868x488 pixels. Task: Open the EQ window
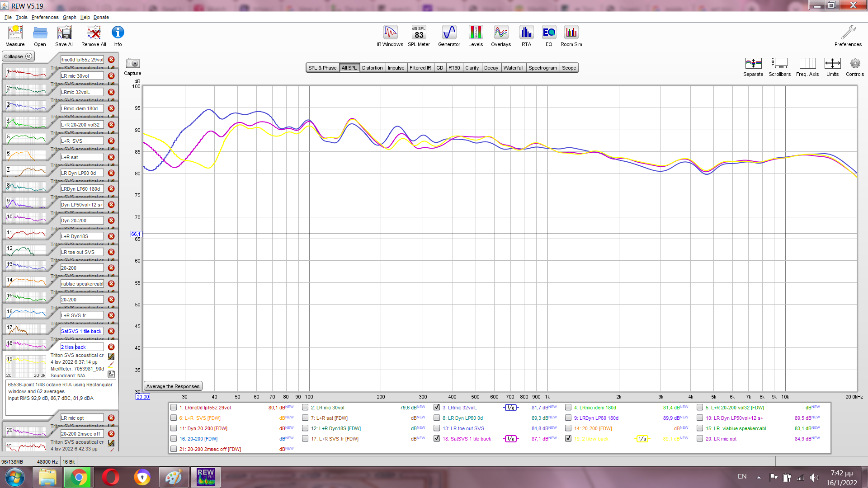coord(549,36)
